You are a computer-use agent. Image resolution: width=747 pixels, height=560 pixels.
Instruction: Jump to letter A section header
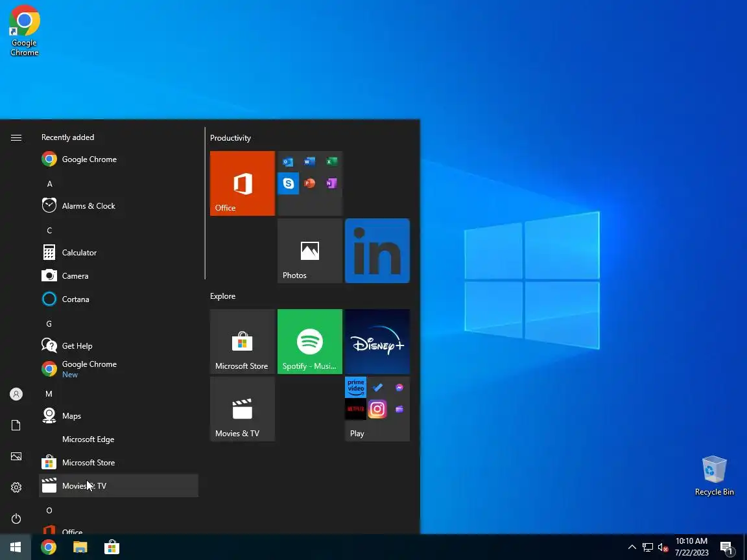[x=49, y=184]
